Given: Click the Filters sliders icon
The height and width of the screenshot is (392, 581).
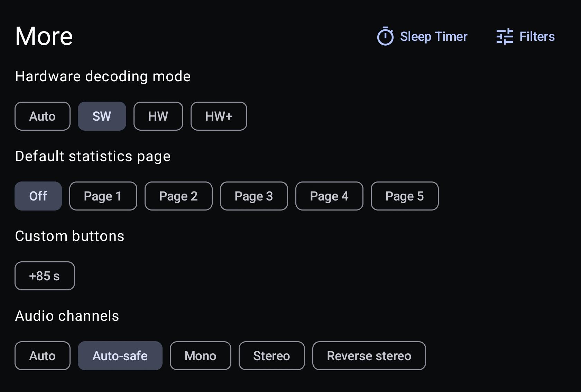Looking at the screenshot, I should click(505, 37).
